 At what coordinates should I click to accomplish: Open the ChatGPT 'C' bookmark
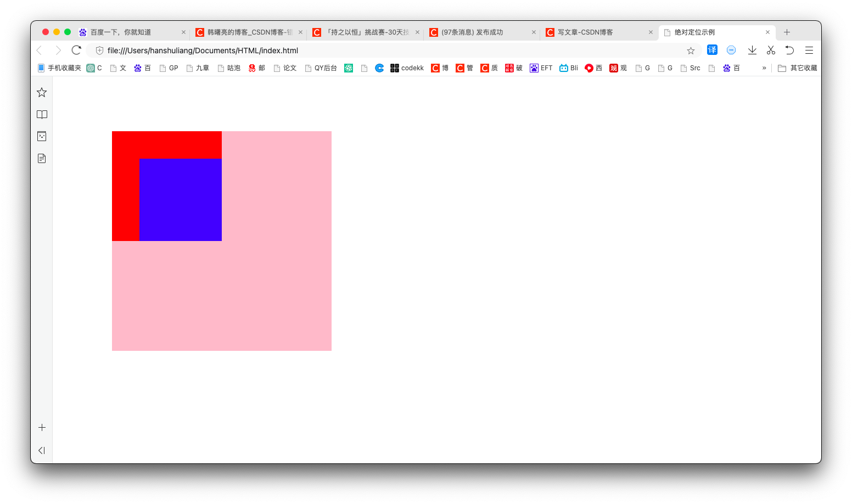click(94, 68)
